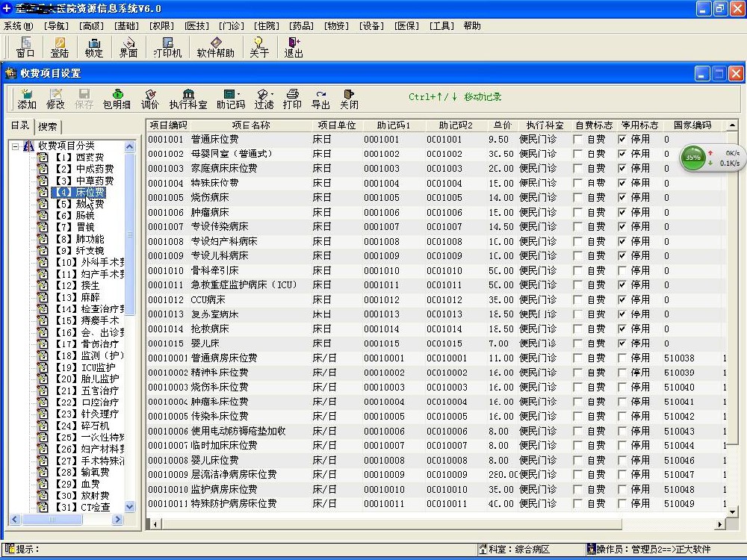Image resolution: width=747 pixels, height=560 pixels.
Task: Sort by 项目编码 column header
Action: (168, 125)
